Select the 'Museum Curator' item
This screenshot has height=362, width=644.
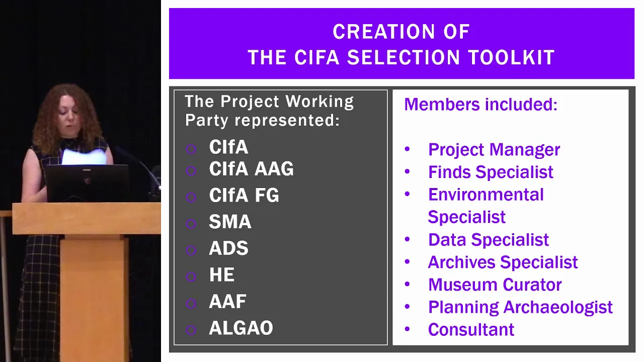click(x=495, y=285)
